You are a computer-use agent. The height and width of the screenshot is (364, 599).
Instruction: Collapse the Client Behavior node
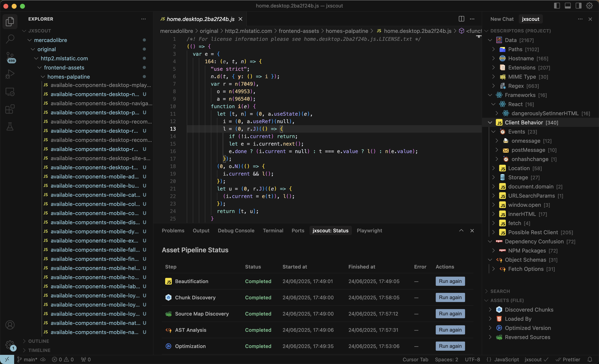[490, 123]
